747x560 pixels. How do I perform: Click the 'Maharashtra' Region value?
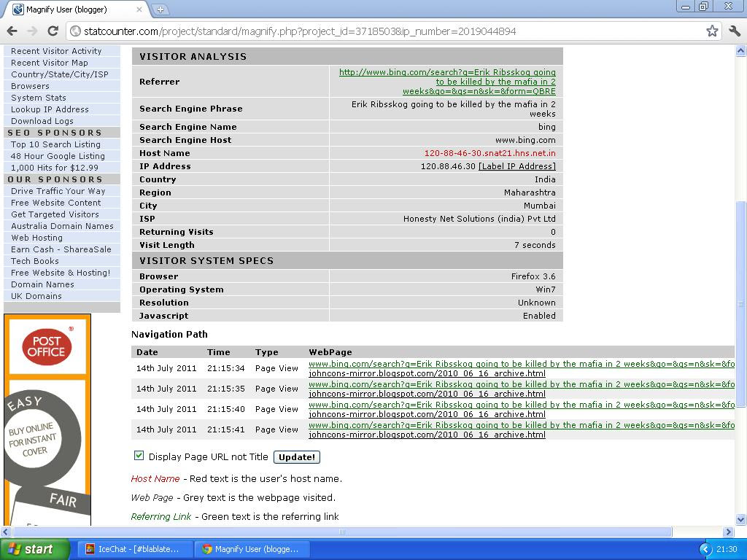click(530, 192)
